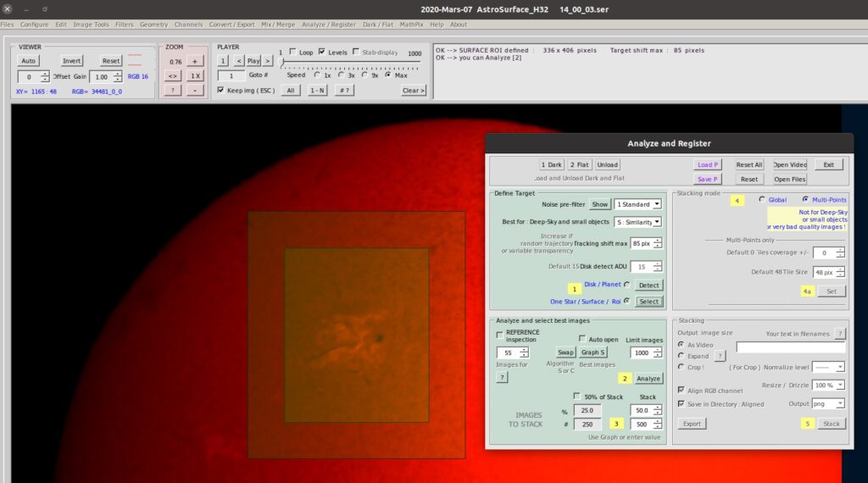Click the <> fit zoom button
Viewport: 868px width, 483px height.
click(173, 75)
